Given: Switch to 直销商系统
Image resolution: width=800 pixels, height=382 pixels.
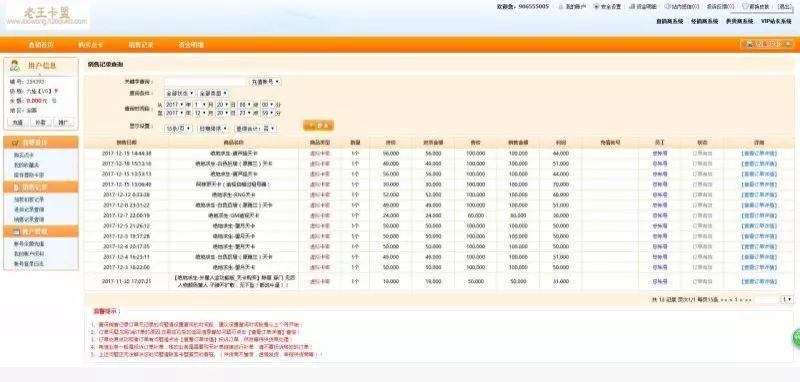Looking at the screenshot, I should click(669, 21).
